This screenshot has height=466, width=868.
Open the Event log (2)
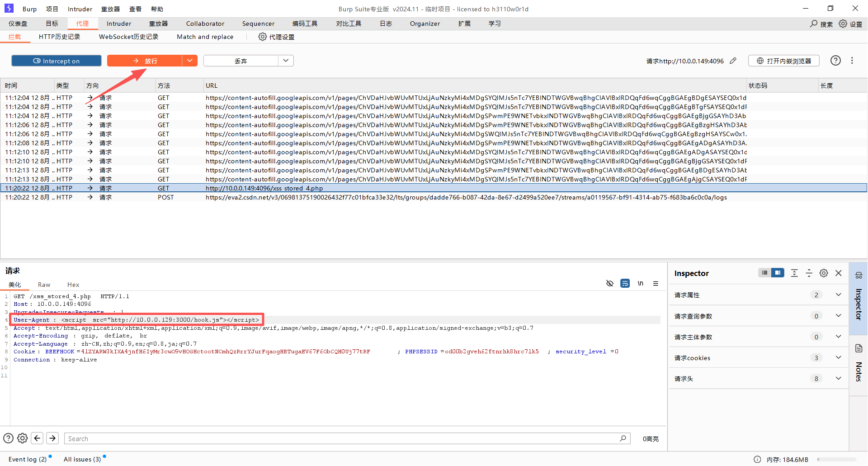coord(28,459)
